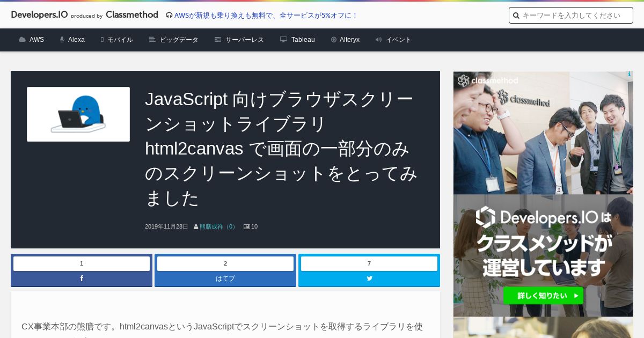
Task: Click the microphone icon next to Alexa
Action: 62,40
